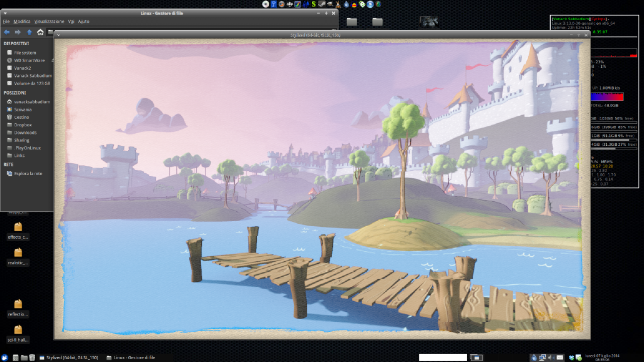Launch the blue play button media player
This screenshot has width=644, height=362.
tap(370, 4)
